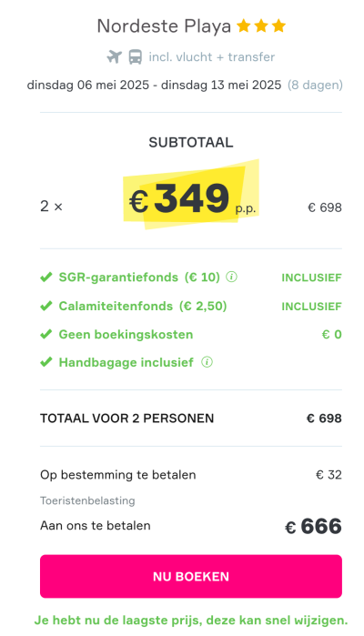Click the SGR-garantiefonds green checkmark
The image size is (364, 636).
[x=46, y=278]
